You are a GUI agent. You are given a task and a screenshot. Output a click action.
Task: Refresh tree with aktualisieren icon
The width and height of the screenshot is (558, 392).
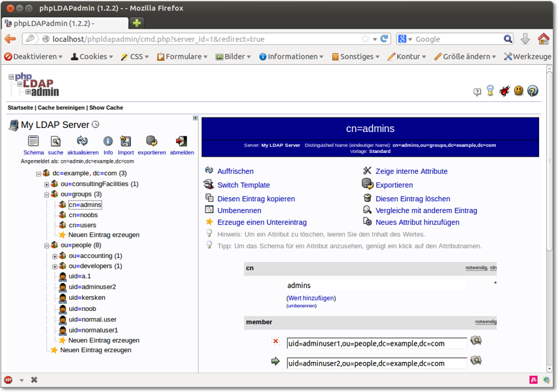tap(82, 141)
